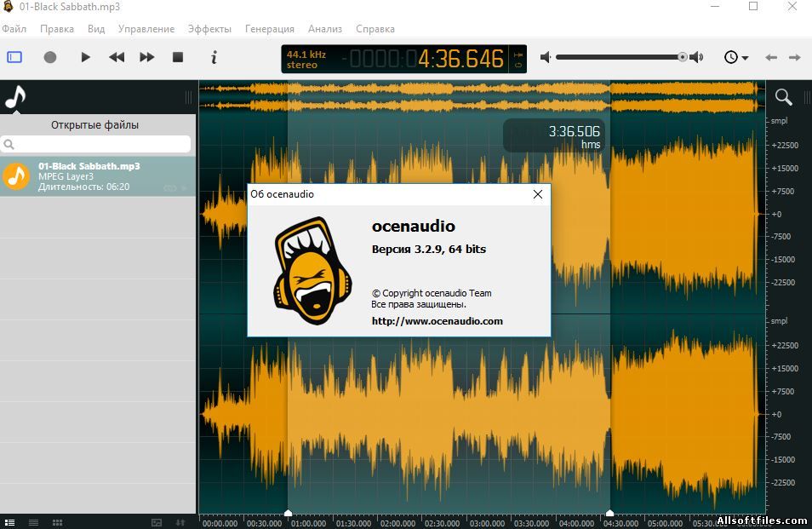Click the sort arrows icon in bottom bar
The image size is (812, 529).
pyautogui.click(x=180, y=522)
